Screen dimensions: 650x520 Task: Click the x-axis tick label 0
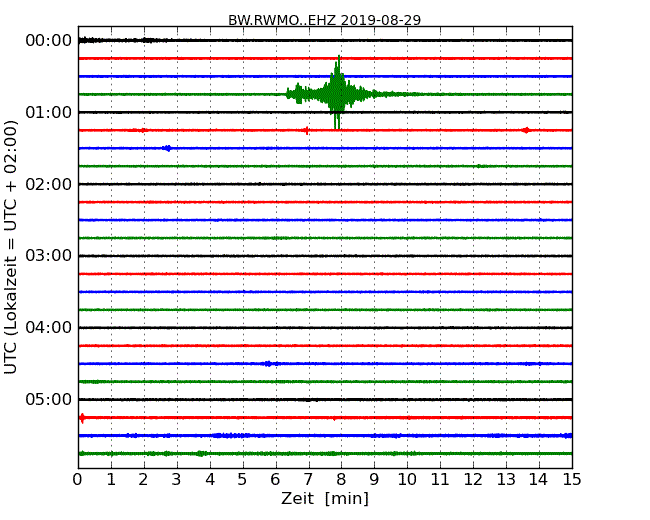78,480
